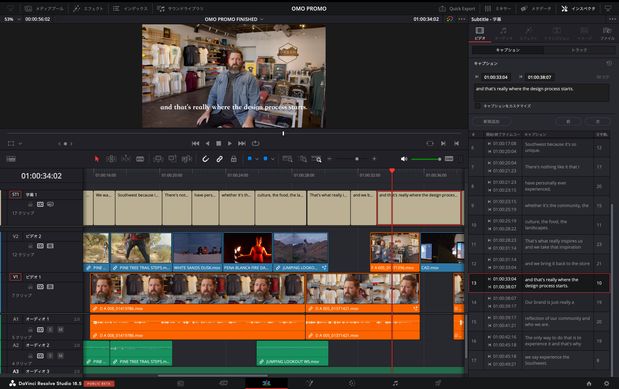The width and height of the screenshot is (619, 389).
Task: Open the Sound Library panel
Action: click(180, 8)
